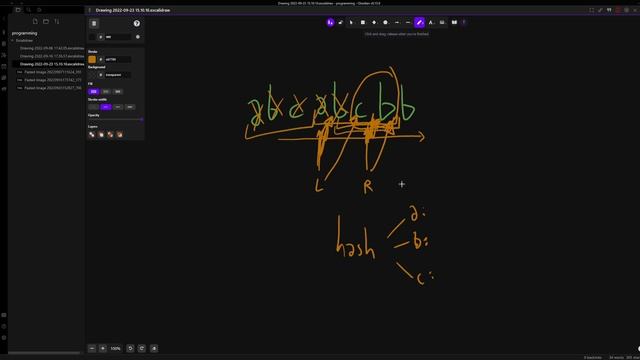
Task: Open Drawing 2022-09-16 17.26.57.excalidraw file
Action: (x=52, y=56)
